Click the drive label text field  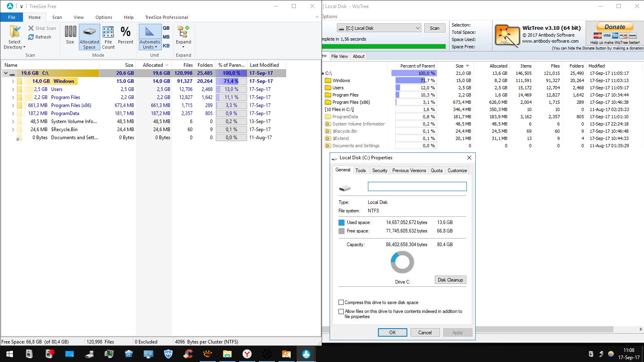click(417, 186)
